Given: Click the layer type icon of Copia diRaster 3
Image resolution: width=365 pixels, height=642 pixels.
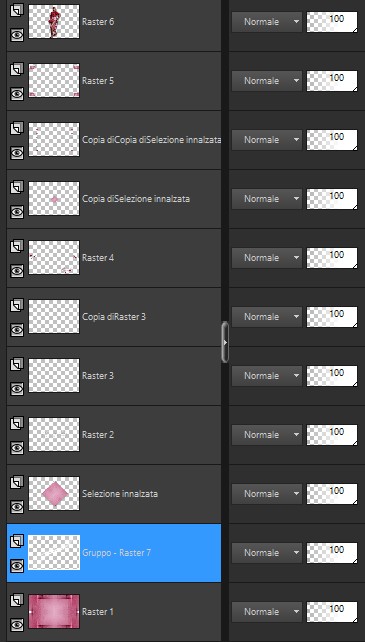Looking at the screenshot, I should 16,305.
